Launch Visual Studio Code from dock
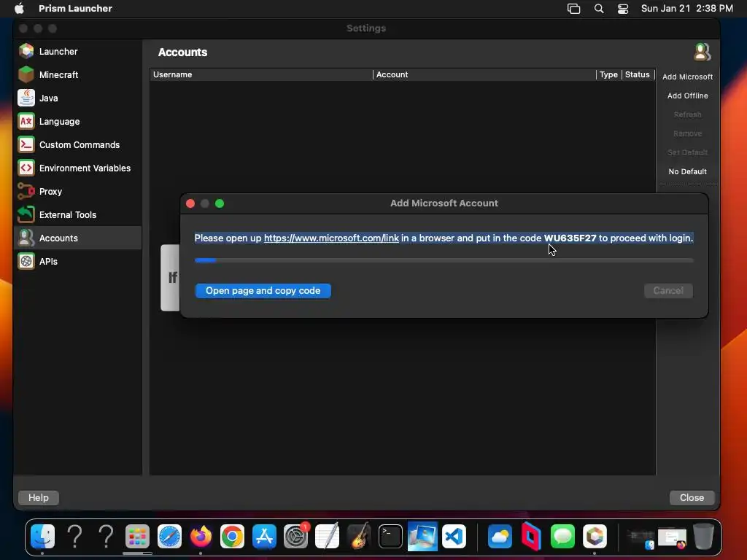The image size is (747, 560). pyautogui.click(x=454, y=537)
